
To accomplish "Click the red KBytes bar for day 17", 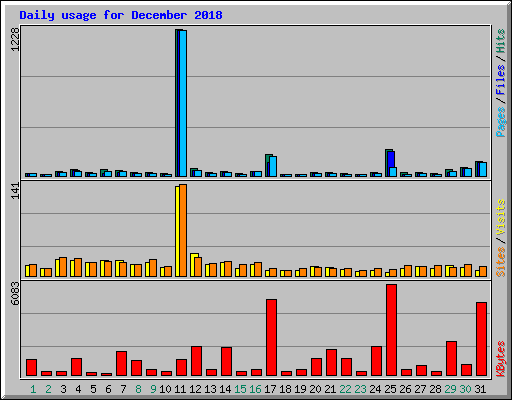I will coord(271,337).
